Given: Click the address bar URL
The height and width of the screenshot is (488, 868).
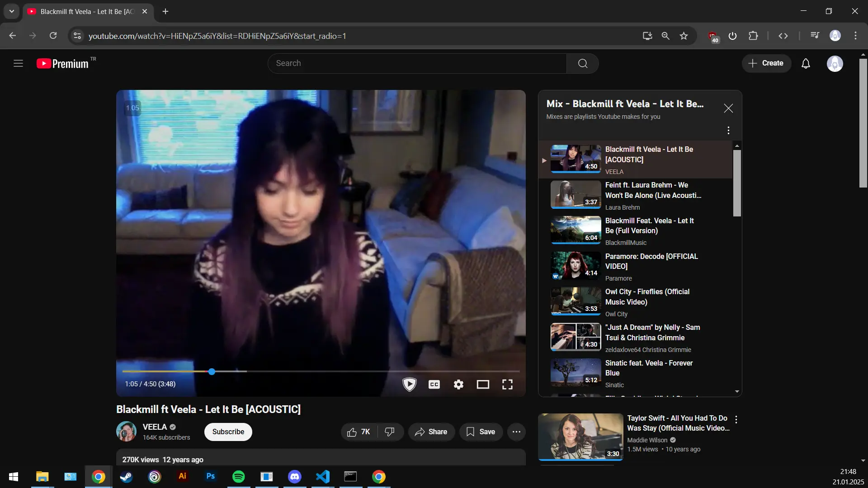Looking at the screenshot, I should pos(217,36).
